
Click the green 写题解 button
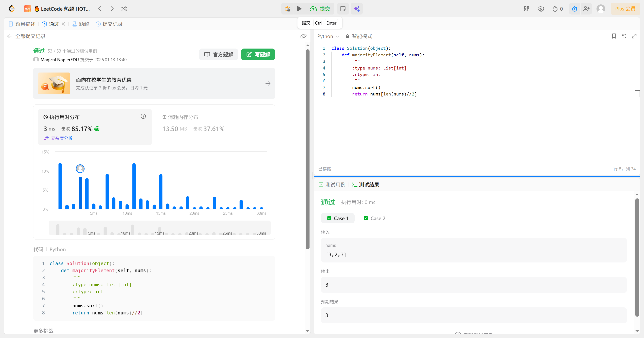coord(258,55)
